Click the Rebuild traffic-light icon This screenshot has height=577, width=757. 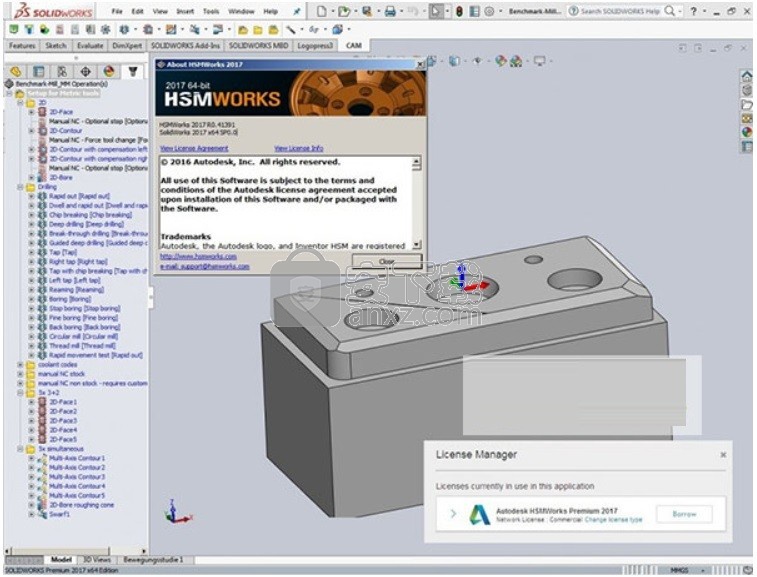[459, 11]
